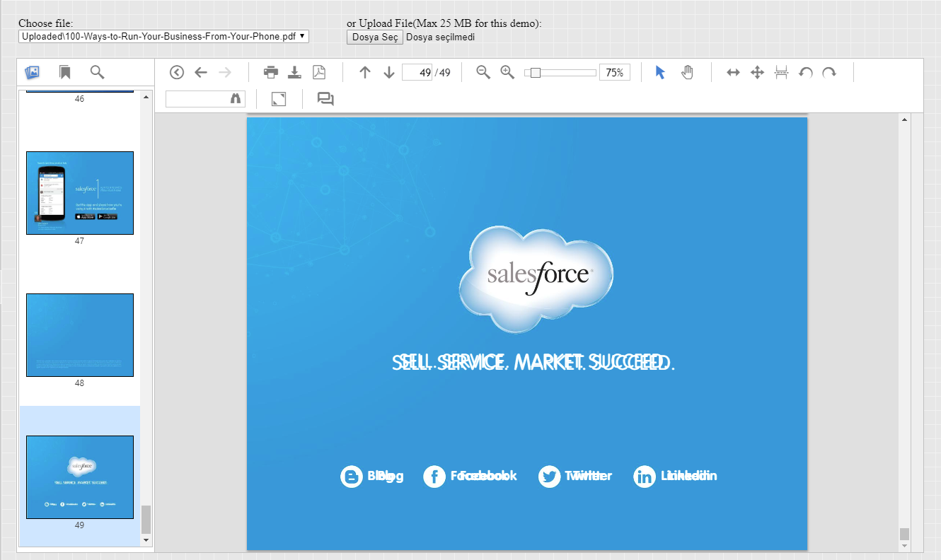Click the zoom percentage box showing 75%

click(614, 72)
